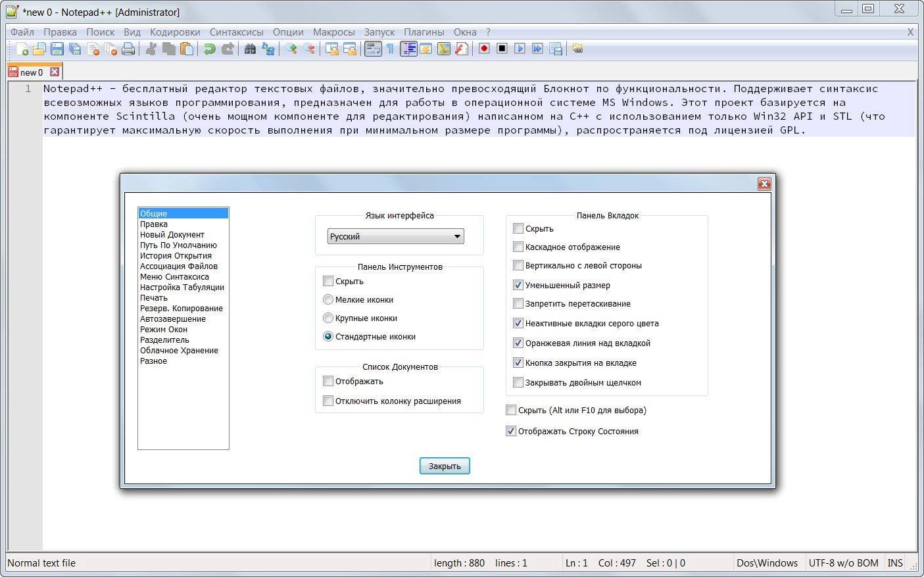This screenshot has height=577, width=924.
Task: Click the Copy toolbar icon
Action: click(x=169, y=49)
